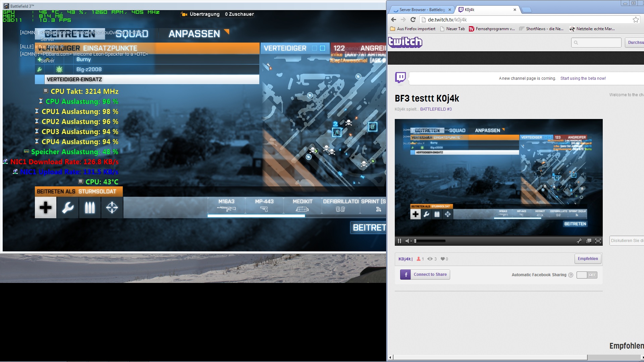
Task: Click Connect to Share Facebook button
Action: coord(425,275)
